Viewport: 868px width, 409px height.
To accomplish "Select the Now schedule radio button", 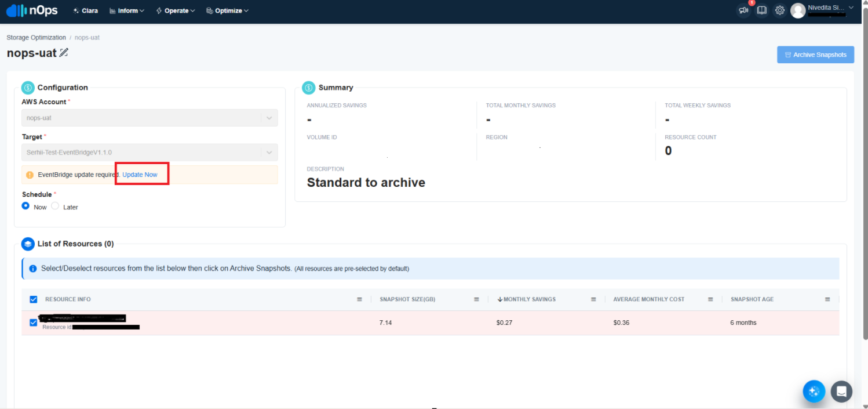I will 25,206.
